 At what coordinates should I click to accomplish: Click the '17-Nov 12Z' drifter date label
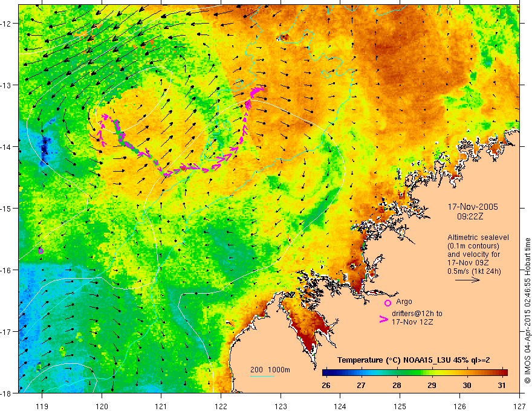coord(412,322)
